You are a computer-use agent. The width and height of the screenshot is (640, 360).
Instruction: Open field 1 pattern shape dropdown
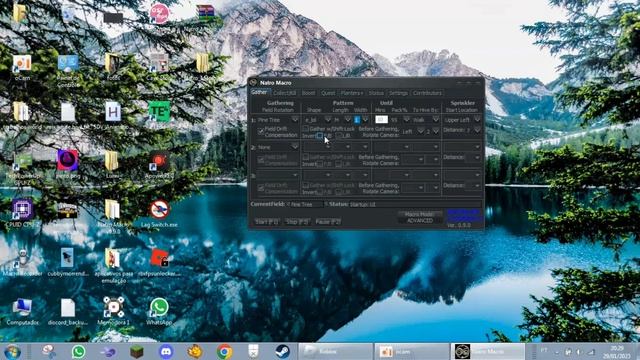317,120
